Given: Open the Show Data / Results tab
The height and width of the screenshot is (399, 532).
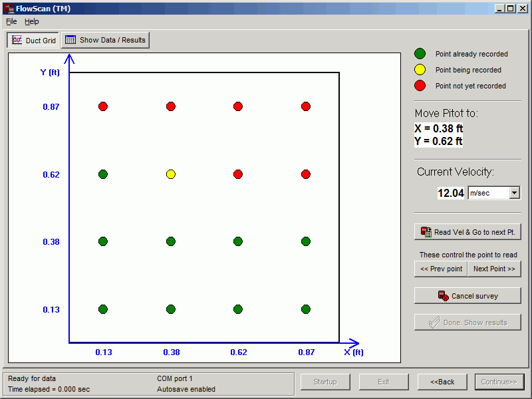Looking at the screenshot, I should [x=105, y=40].
